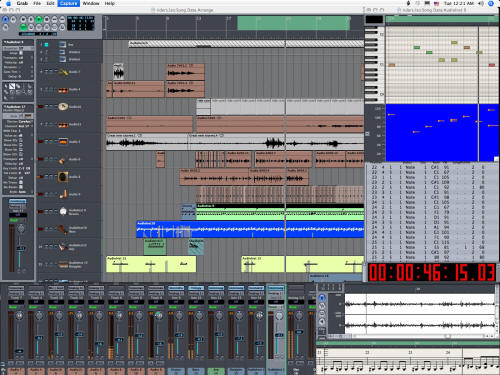Open the blue instrument slot on the inspector channel strip
The height and width of the screenshot is (375, 500).
(18, 201)
